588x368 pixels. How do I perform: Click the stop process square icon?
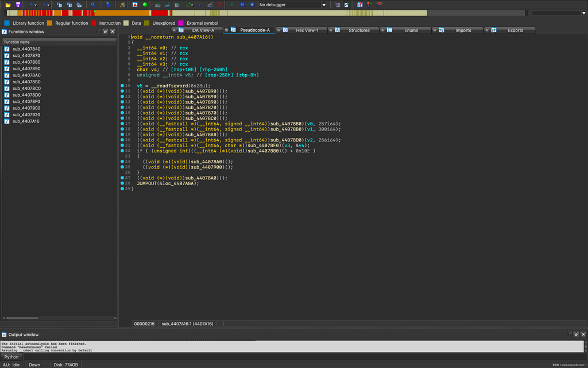click(x=252, y=5)
